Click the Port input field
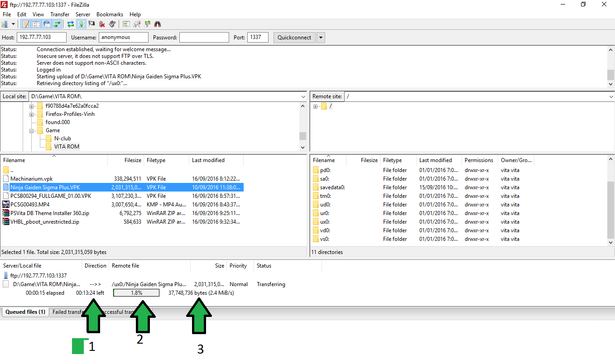Viewport: 615px width, 364px height. 258,37
